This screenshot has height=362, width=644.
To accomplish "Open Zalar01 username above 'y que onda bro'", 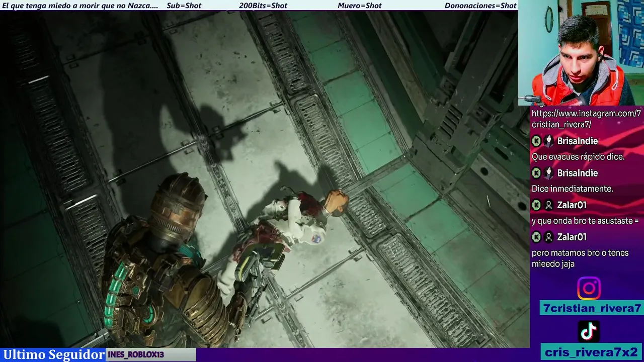I will click(x=572, y=205).
